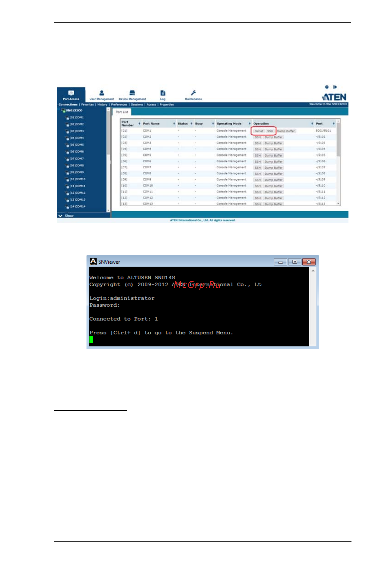Open the Log document icon
Image resolution: width=392 pixels, height=569 pixels.
163,93
